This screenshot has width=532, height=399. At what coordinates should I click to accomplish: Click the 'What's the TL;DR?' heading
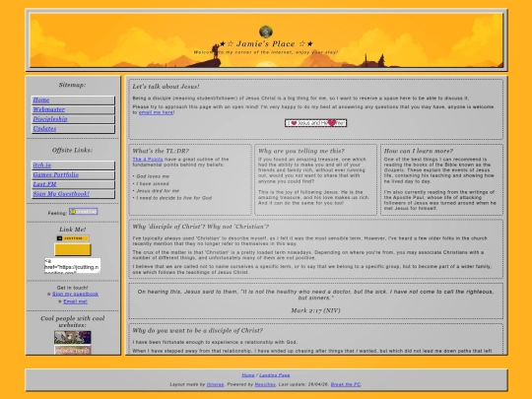tap(161, 151)
